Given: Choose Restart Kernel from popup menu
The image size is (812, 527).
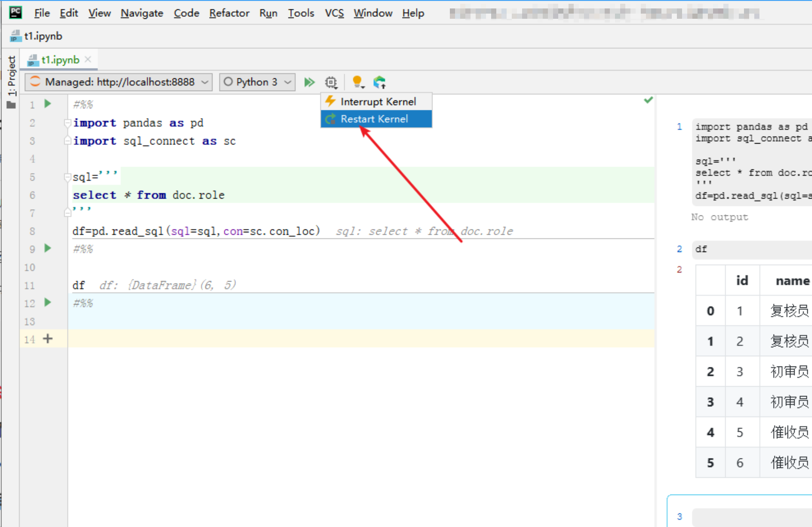Looking at the screenshot, I should (376, 119).
